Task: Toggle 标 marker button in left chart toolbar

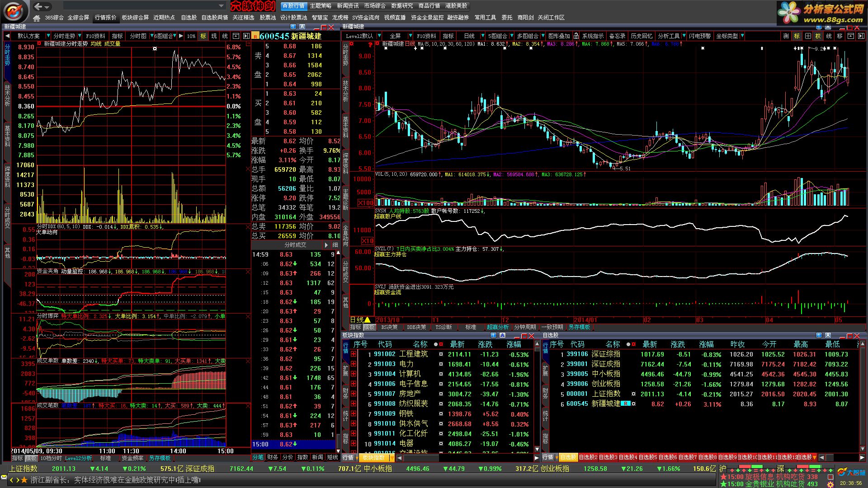Action: click(x=203, y=36)
